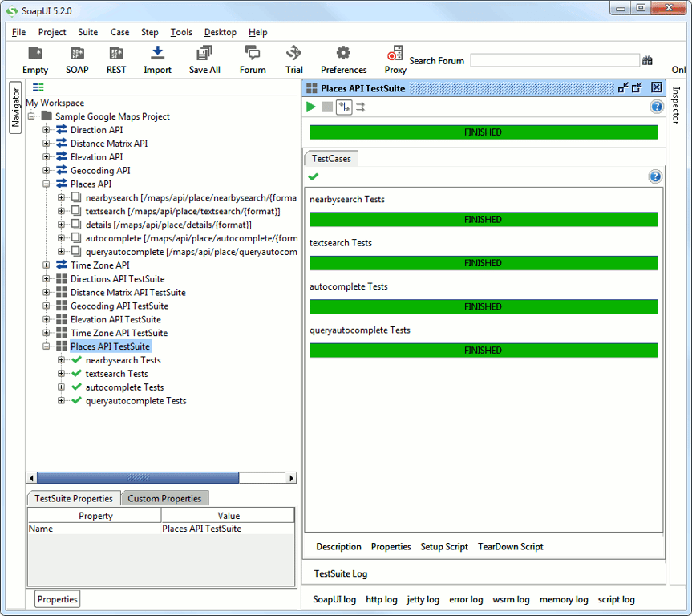The width and height of the screenshot is (692, 616).
Task: Click the navigator horizontal scrollbar thumb
Action: (138, 478)
